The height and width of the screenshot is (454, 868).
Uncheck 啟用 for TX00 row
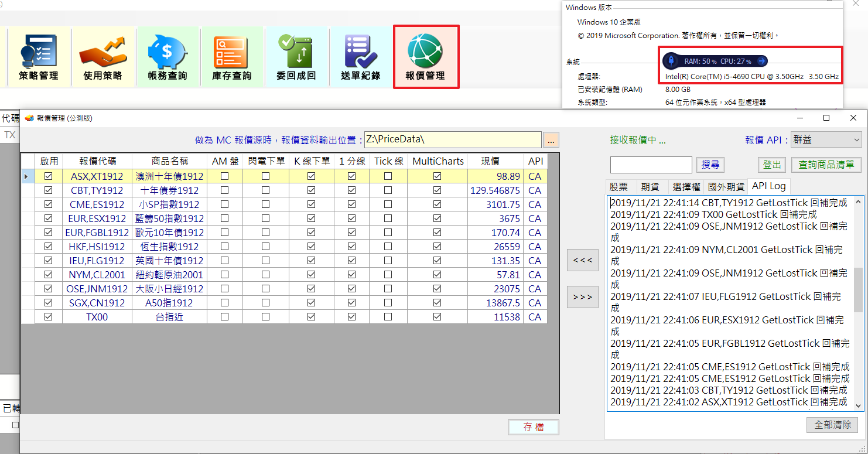coord(49,317)
